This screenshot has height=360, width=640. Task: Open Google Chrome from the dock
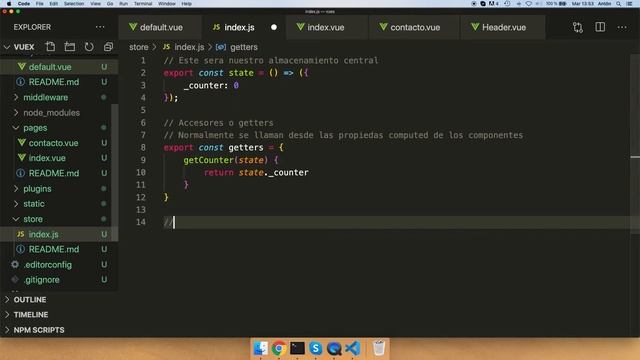click(279, 348)
